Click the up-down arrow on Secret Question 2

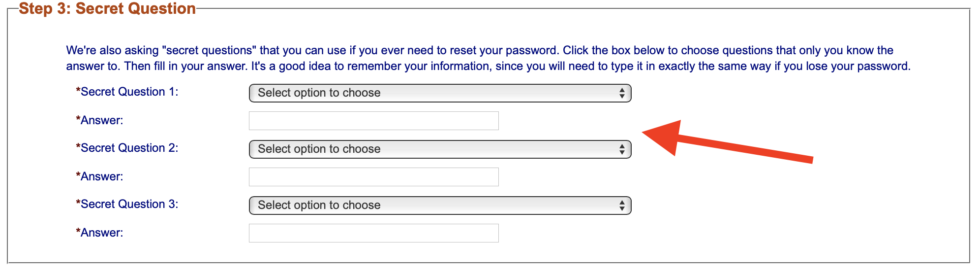[x=622, y=149]
